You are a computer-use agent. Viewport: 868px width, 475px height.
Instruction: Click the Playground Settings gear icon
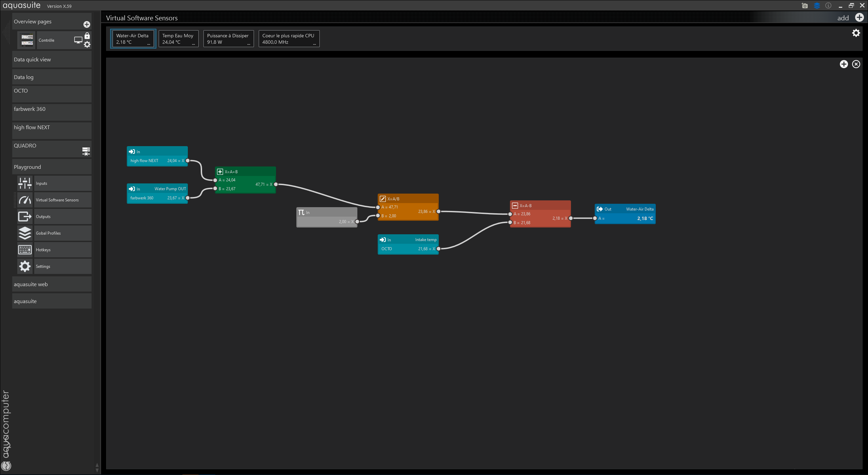(25, 266)
